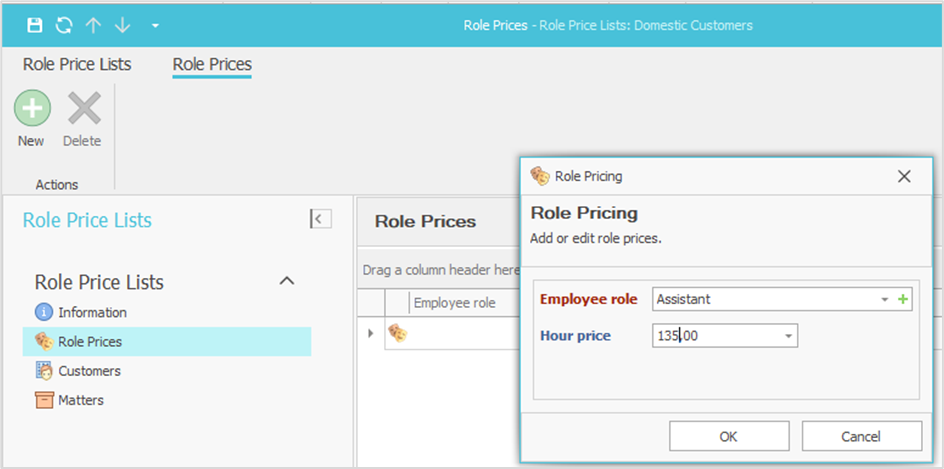Screen dimensions: 944x469
Task: Select the Role Prices ribbon tab
Action: pyautogui.click(x=212, y=64)
